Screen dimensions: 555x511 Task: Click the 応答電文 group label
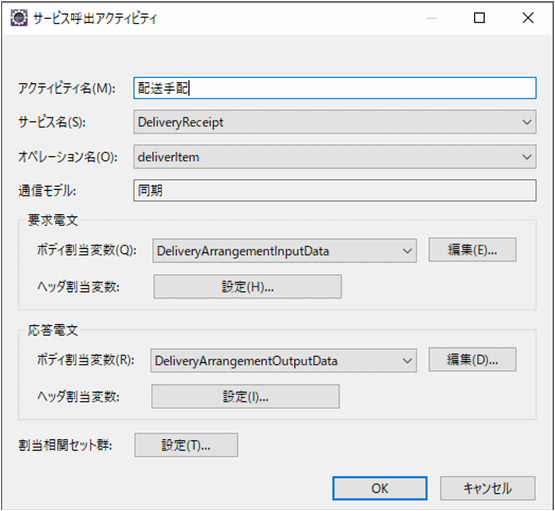(53, 330)
